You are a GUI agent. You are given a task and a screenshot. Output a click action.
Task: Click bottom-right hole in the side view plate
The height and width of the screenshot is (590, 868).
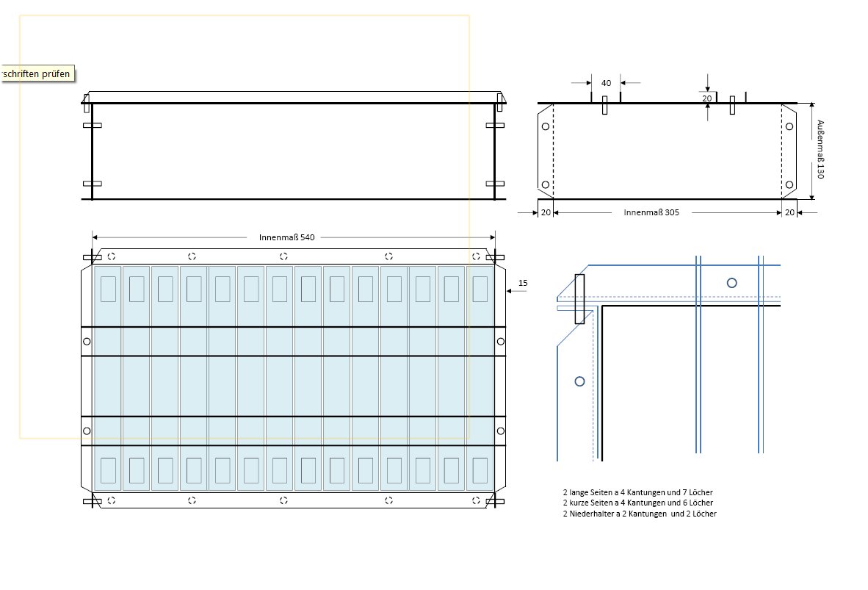[789, 184]
